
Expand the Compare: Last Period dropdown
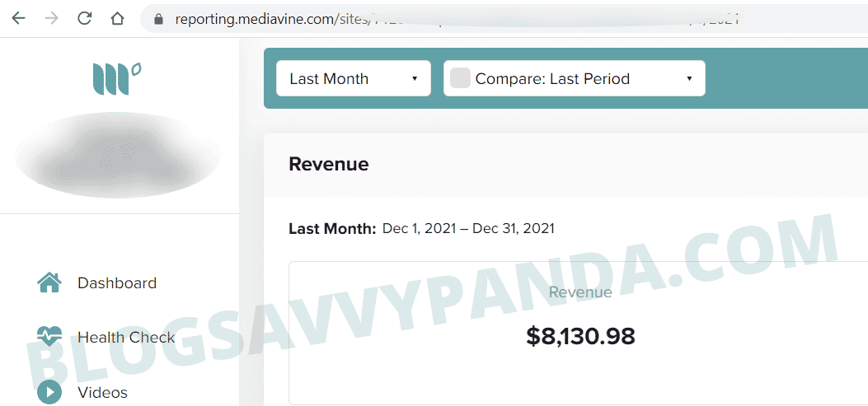coord(575,78)
